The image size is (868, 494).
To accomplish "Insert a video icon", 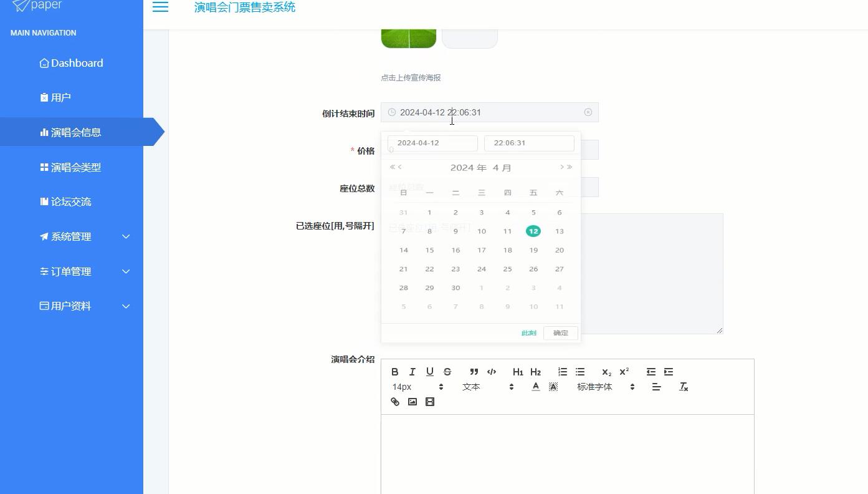I will [x=429, y=402].
